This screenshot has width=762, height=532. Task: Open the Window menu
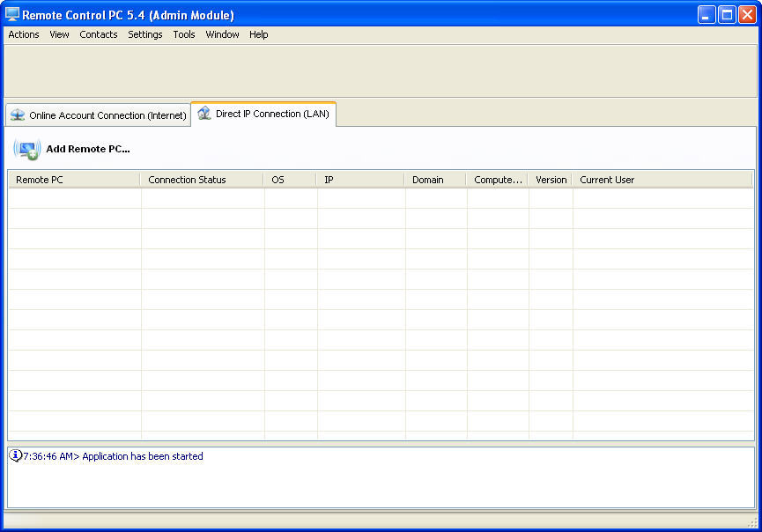[x=222, y=34]
